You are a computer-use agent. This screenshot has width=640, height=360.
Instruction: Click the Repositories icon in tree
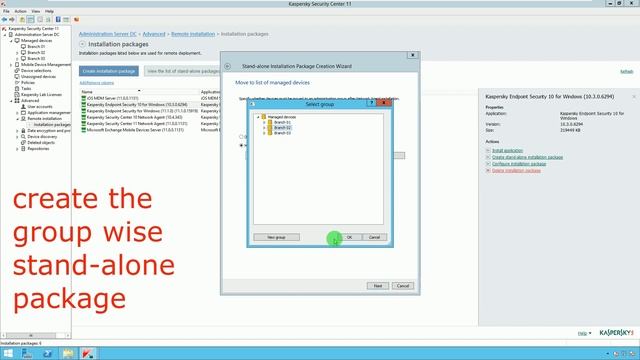coord(23,149)
